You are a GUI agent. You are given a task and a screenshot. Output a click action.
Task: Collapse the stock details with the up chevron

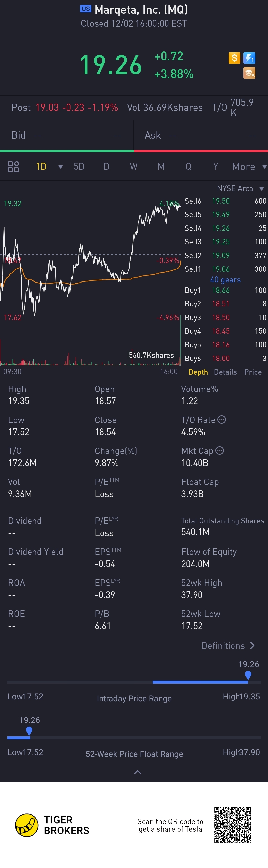[x=137, y=772]
